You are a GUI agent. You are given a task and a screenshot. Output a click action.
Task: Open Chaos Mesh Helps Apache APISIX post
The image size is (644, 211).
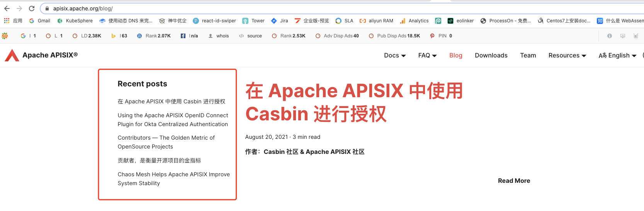pos(174,179)
